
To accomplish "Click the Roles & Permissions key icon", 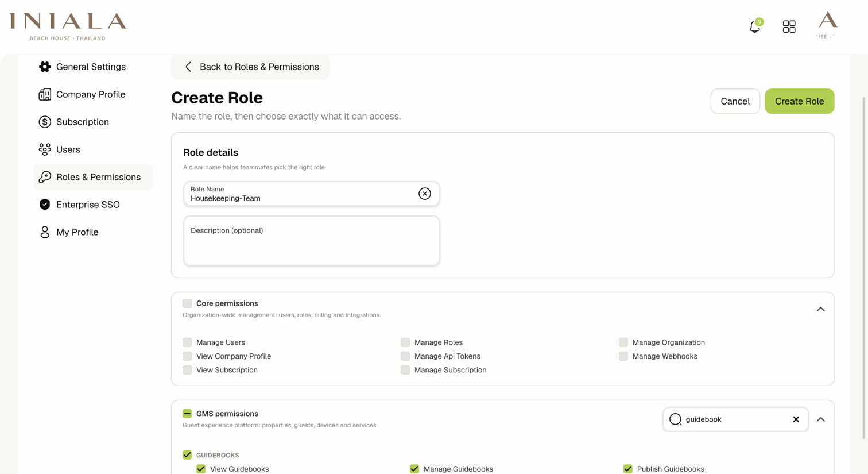I will [x=45, y=177].
